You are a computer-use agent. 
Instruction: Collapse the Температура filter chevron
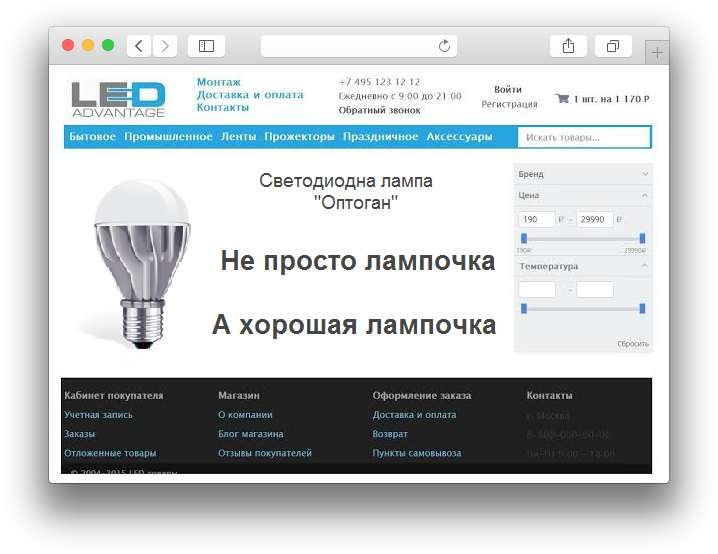click(x=645, y=266)
